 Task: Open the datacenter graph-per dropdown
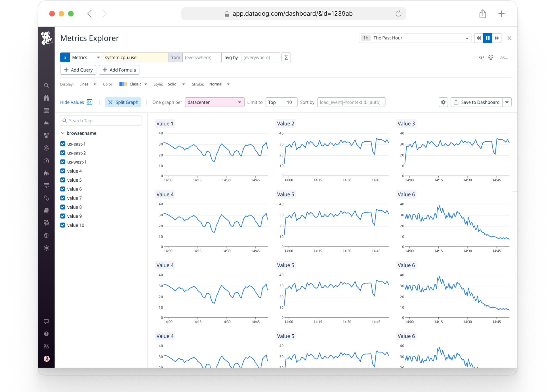[215, 102]
